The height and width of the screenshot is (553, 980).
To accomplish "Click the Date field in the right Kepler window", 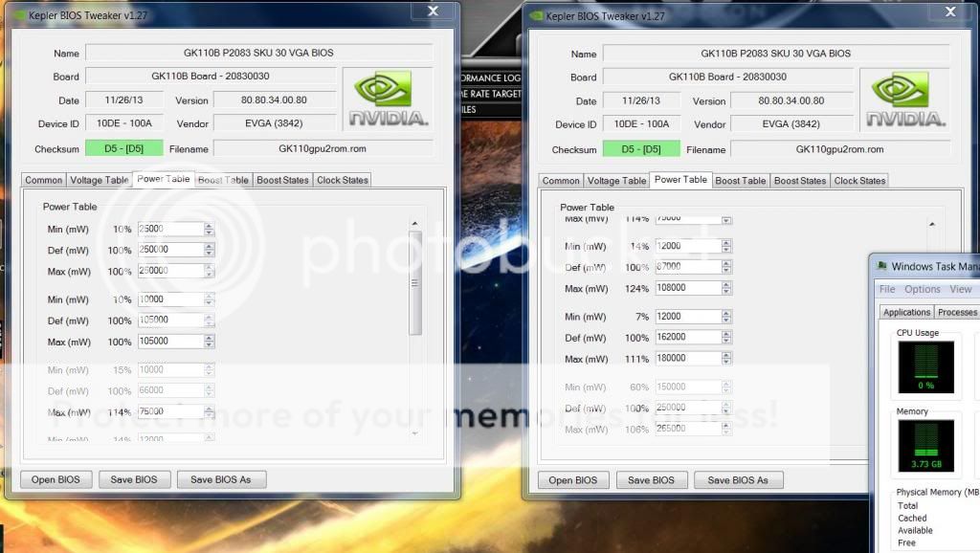I will [x=641, y=100].
